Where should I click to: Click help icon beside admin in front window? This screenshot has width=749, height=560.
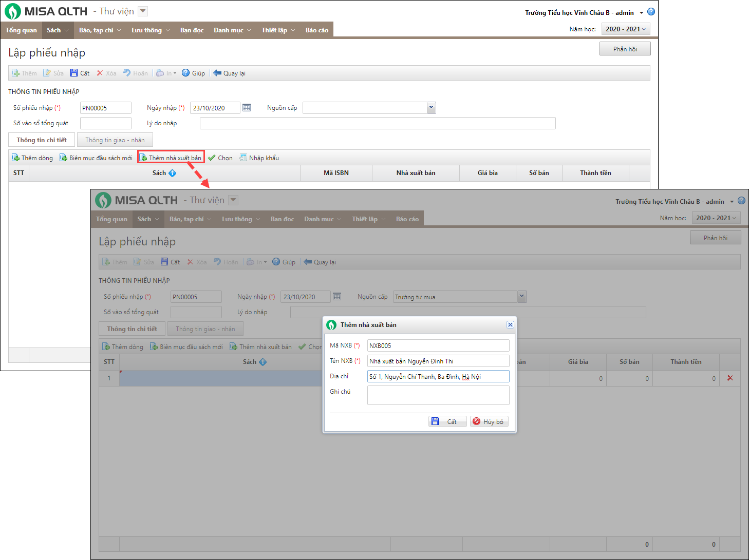click(741, 201)
